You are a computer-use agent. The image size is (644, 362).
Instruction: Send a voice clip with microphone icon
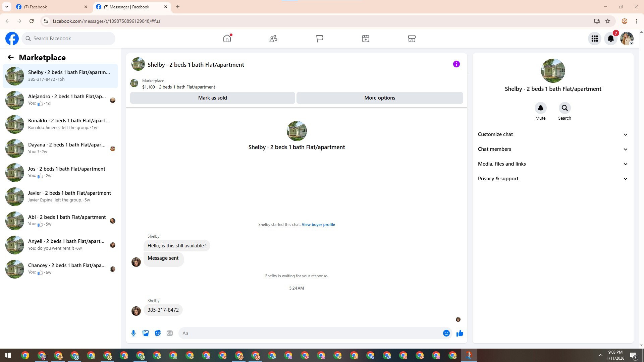pyautogui.click(x=133, y=333)
